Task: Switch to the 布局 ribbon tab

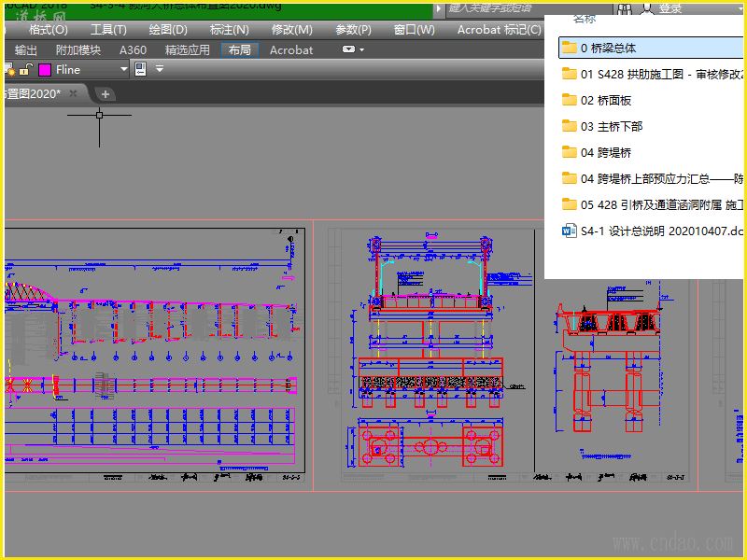Action: pyautogui.click(x=239, y=49)
